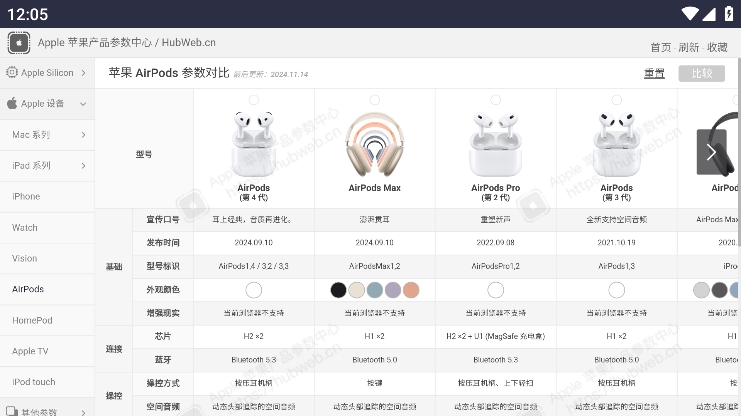
Task: Click the AirPods 4th generation product image
Action: [253, 145]
